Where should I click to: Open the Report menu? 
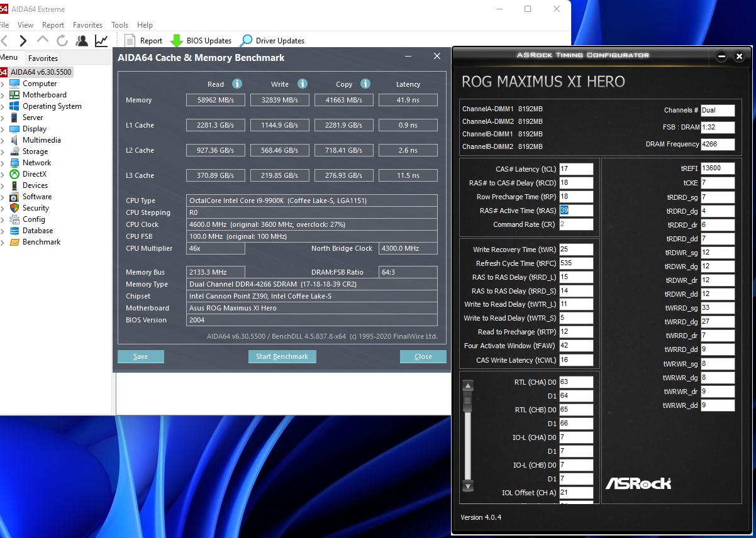pyautogui.click(x=53, y=25)
